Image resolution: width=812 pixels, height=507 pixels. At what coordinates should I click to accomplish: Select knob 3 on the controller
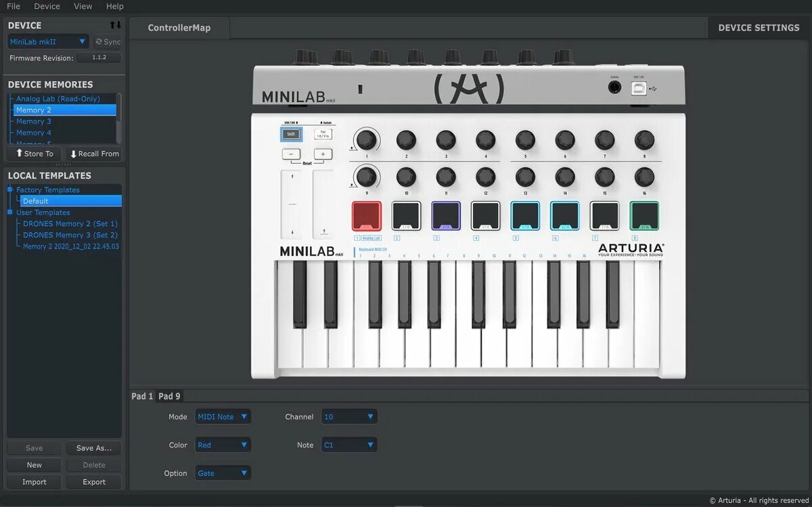(446, 140)
